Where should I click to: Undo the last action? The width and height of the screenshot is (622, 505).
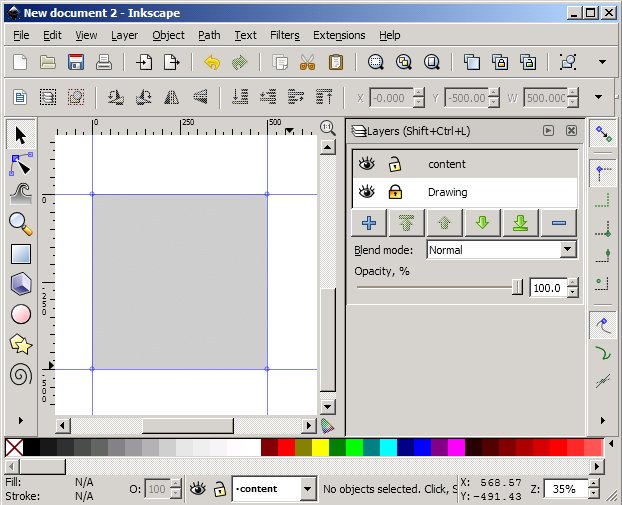click(x=212, y=62)
